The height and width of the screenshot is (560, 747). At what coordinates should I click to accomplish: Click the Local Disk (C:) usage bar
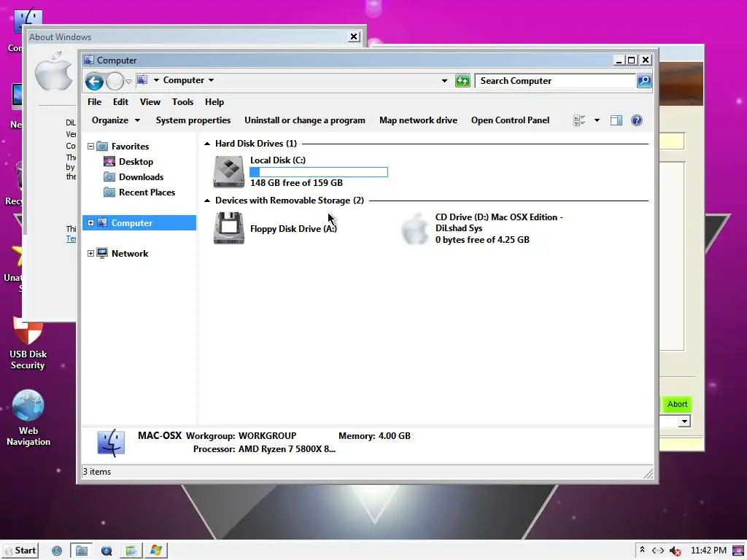(x=319, y=172)
